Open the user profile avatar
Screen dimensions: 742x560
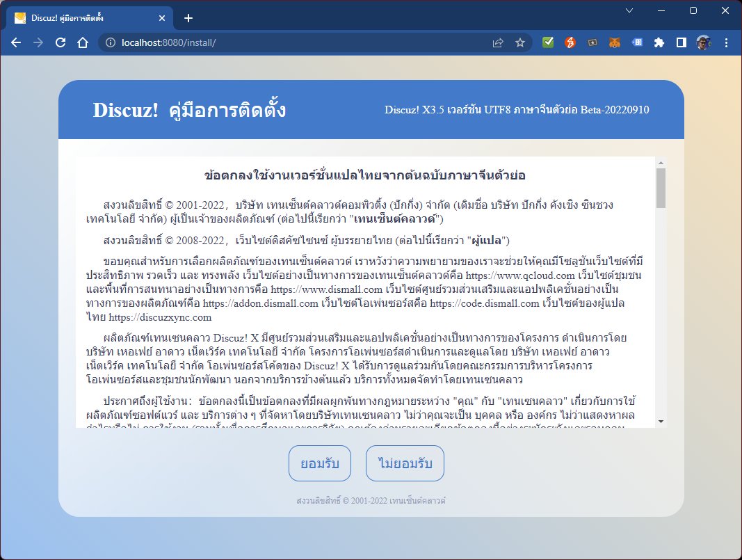click(x=704, y=42)
